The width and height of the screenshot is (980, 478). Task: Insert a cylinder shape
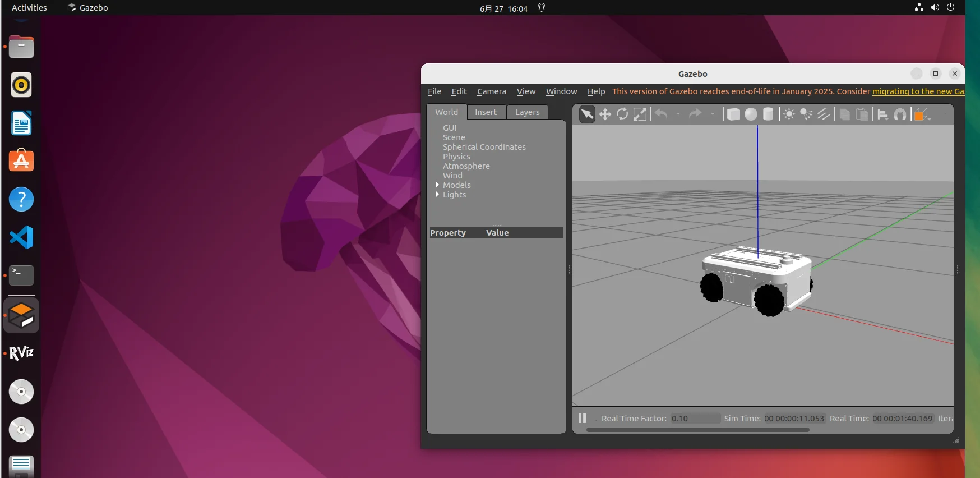[768, 114]
